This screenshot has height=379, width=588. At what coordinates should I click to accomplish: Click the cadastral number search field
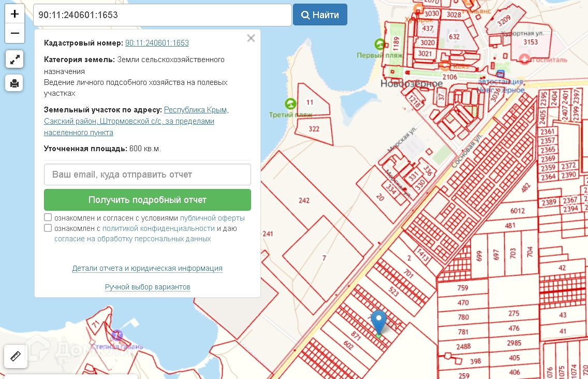162,15
